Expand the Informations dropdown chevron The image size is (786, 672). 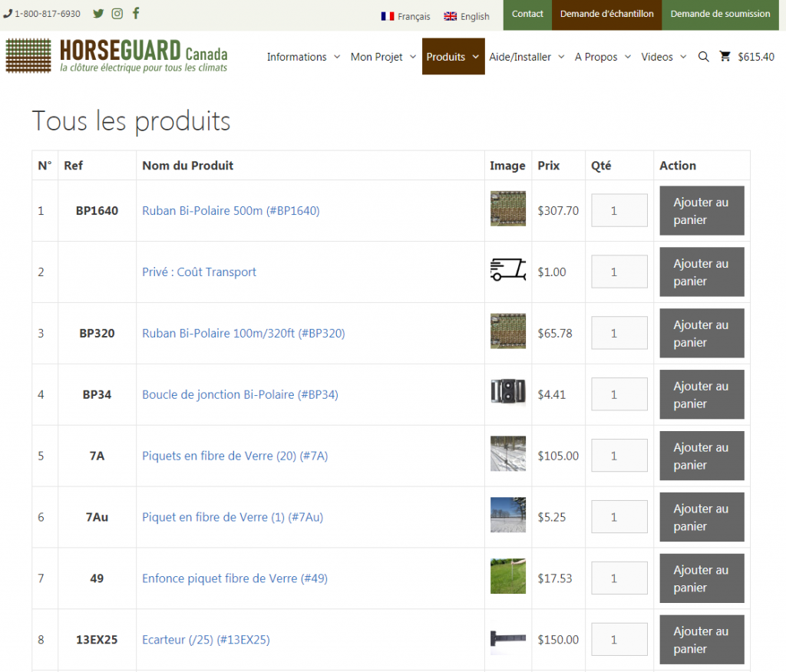point(337,57)
